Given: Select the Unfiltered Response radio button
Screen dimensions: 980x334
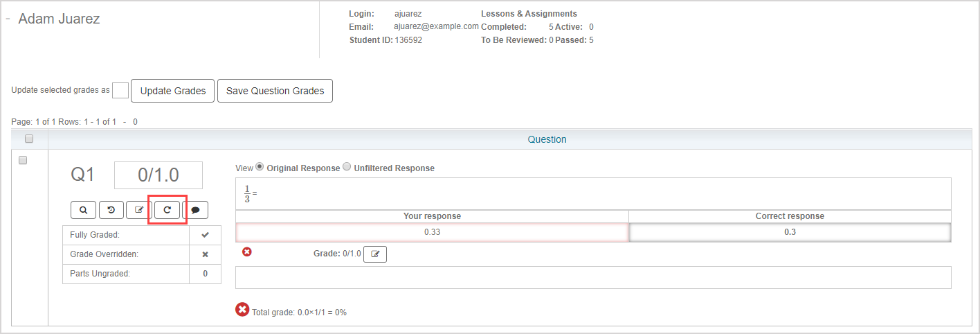Looking at the screenshot, I should pos(347,167).
